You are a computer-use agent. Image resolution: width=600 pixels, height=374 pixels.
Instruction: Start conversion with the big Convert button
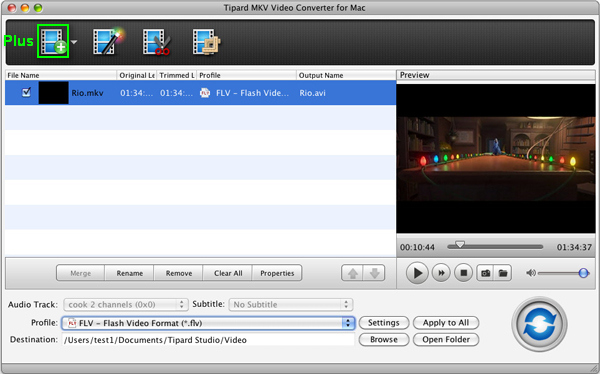539,324
